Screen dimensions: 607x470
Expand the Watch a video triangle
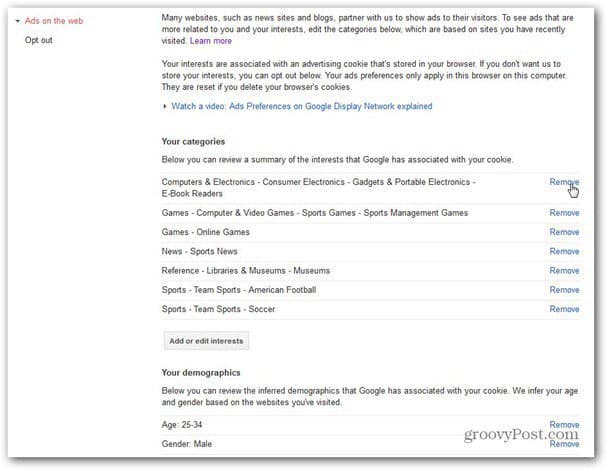[165, 106]
